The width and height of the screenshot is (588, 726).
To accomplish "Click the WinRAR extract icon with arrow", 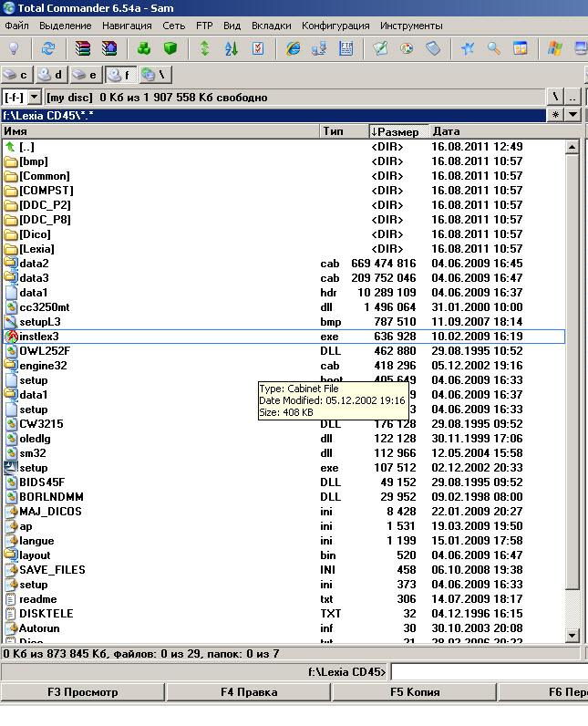I will pyautogui.click(x=109, y=48).
